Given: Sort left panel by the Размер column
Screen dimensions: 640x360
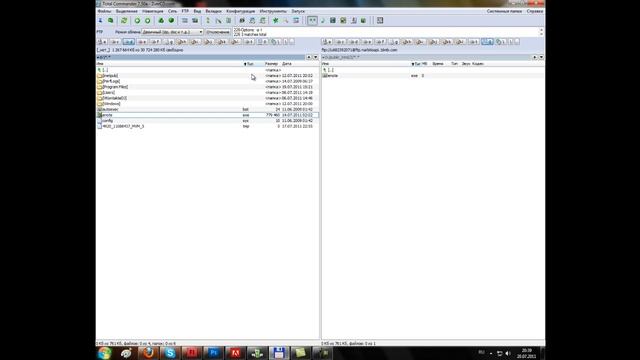Looking at the screenshot, I should [x=271, y=64].
